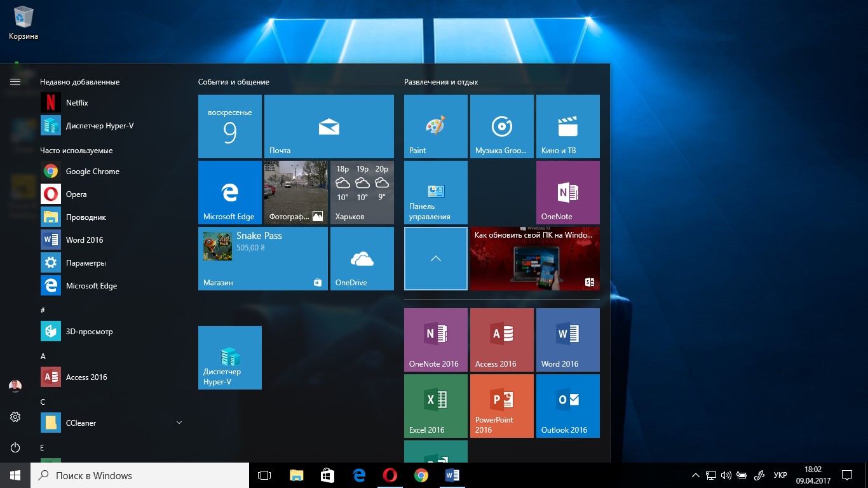Open the Paint tile

tap(436, 126)
